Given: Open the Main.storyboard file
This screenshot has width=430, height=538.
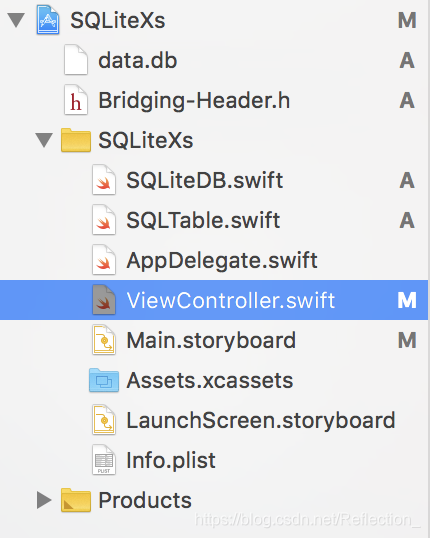Looking at the screenshot, I should (x=211, y=340).
